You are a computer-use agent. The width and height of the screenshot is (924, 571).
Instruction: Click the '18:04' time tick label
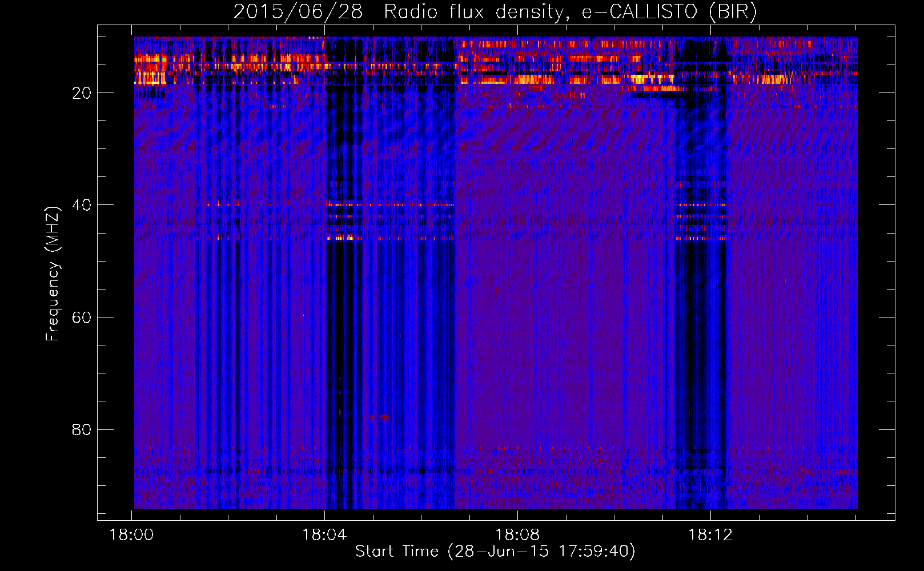pyautogui.click(x=324, y=535)
